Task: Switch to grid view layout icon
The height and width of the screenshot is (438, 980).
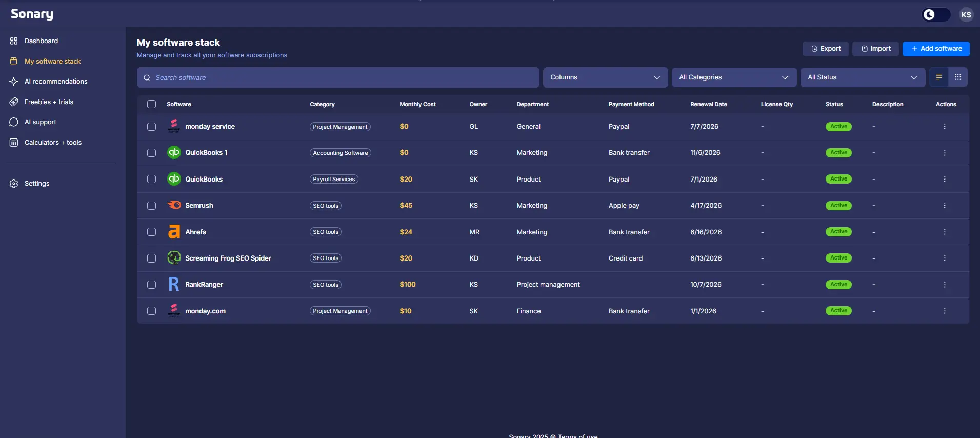Action: 957,77
